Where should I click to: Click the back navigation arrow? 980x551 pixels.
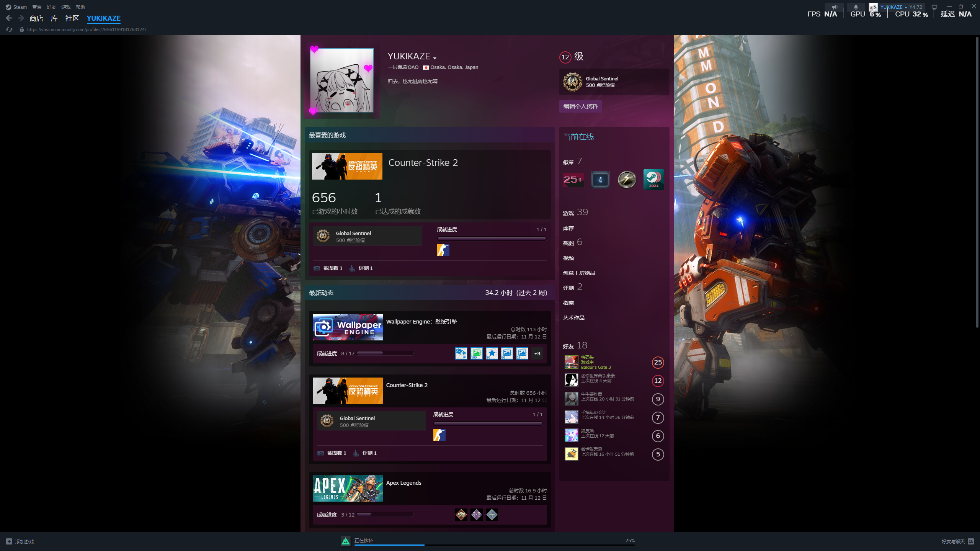9,18
